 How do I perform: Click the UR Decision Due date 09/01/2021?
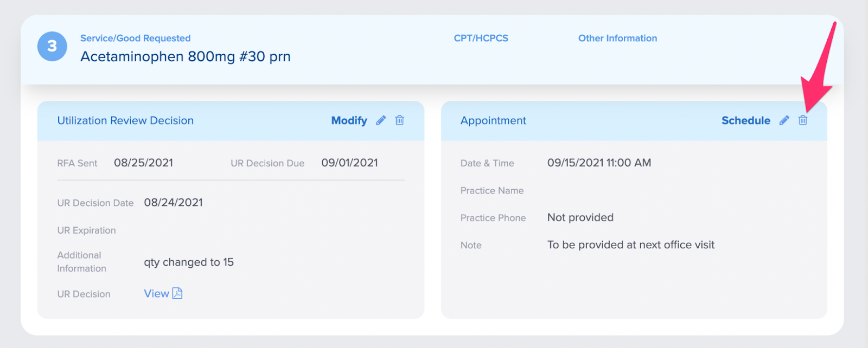point(349,163)
